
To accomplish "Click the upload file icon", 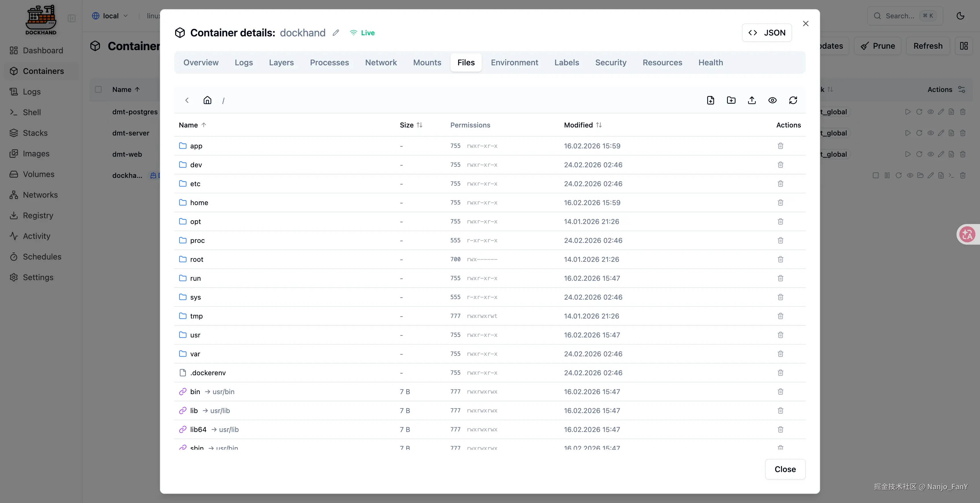I will [751, 100].
